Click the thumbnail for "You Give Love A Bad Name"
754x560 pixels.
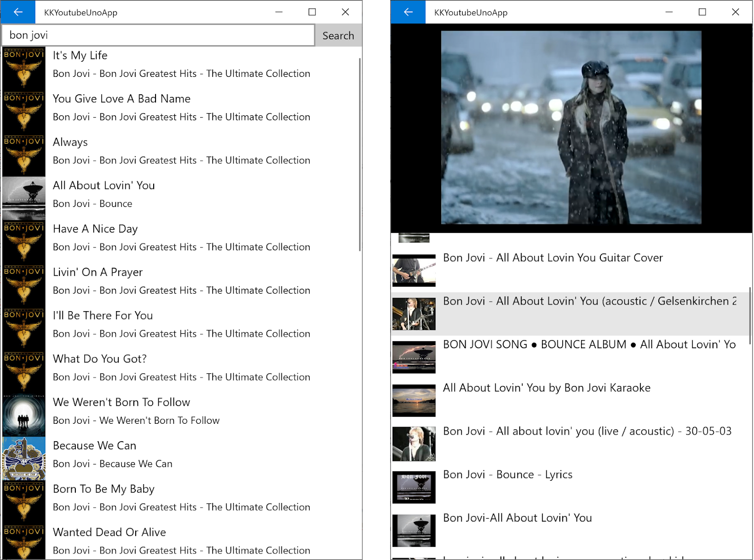pos(24,112)
